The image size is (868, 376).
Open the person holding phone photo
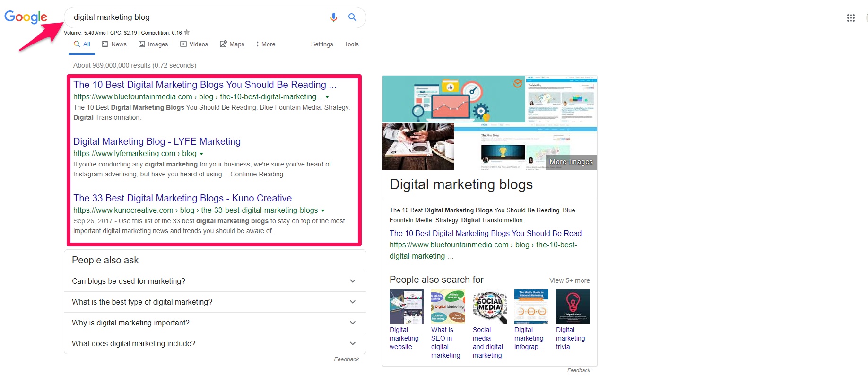(418, 147)
